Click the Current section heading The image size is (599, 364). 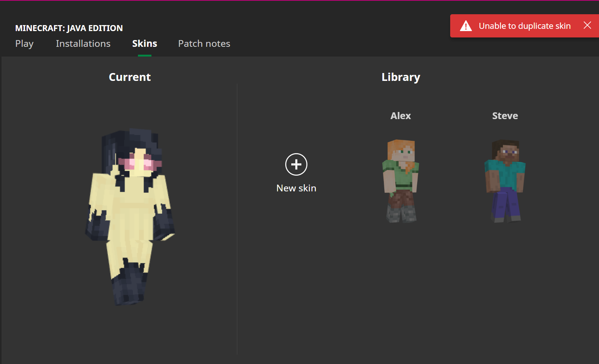tap(130, 77)
